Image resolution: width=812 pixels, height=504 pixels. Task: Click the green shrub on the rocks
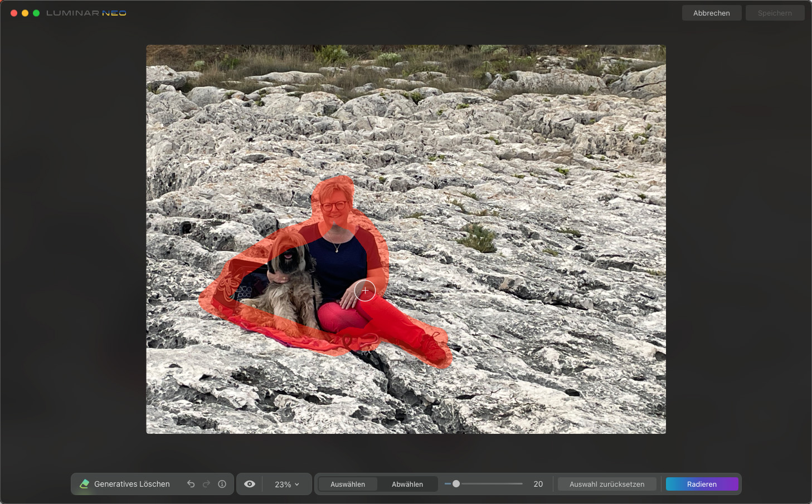click(x=478, y=238)
